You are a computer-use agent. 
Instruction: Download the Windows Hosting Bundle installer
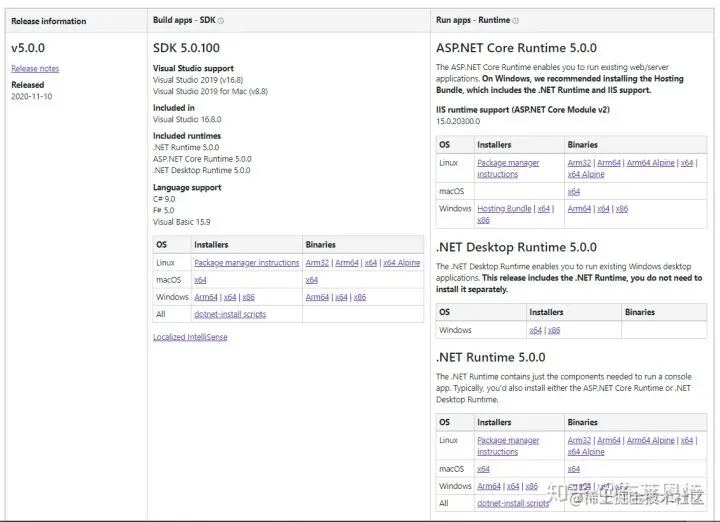(504, 208)
